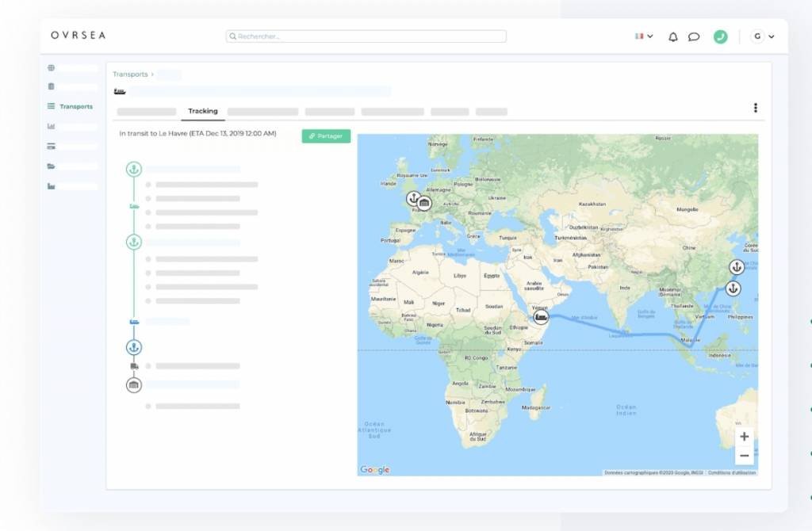The image size is (812, 531).
Task: Open the credit card icon in sidebar
Action: coord(51,147)
